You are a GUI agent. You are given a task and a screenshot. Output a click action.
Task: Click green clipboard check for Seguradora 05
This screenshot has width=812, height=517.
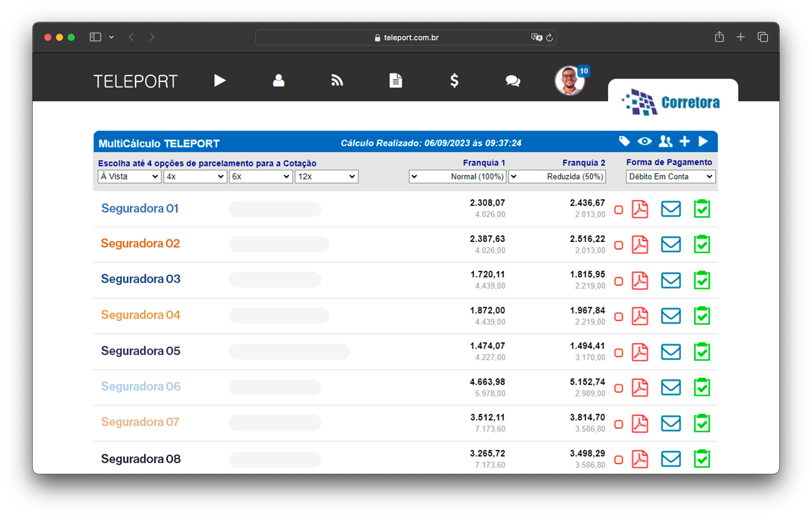coord(701,351)
